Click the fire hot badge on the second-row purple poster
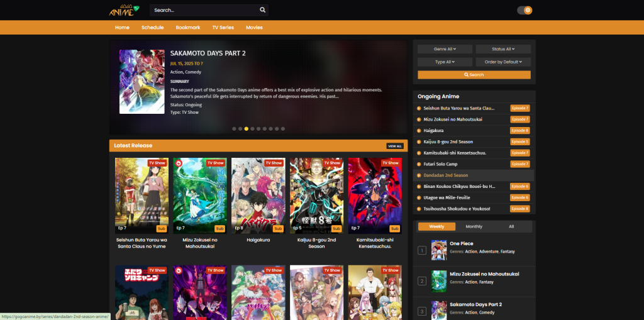This screenshot has height=320, width=644. pyautogui.click(x=179, y=270)
